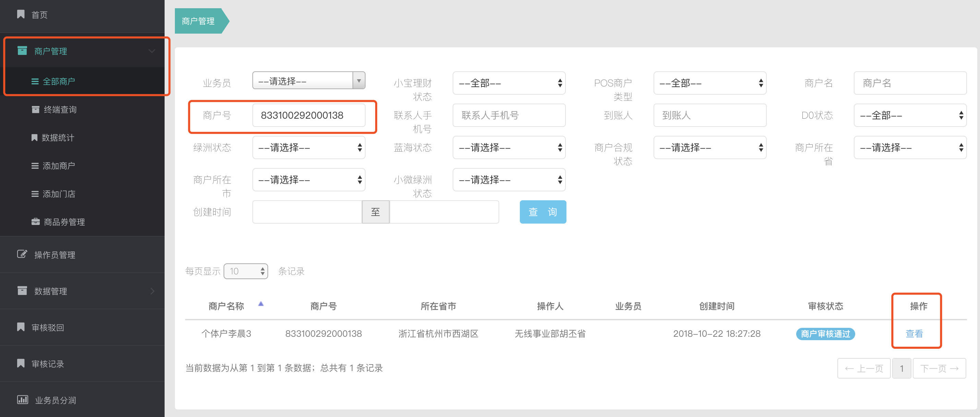Click the archive icon beside 数据管理
The image size is (980, 417).
(22, 291)
